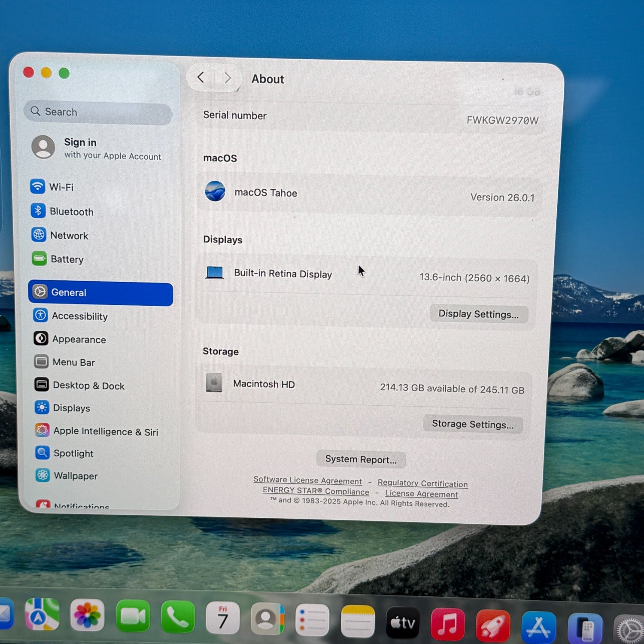Open Accessibility settings
Viewport: 644px width, 644px height.
pyautogui.click(x=79, y=316)
